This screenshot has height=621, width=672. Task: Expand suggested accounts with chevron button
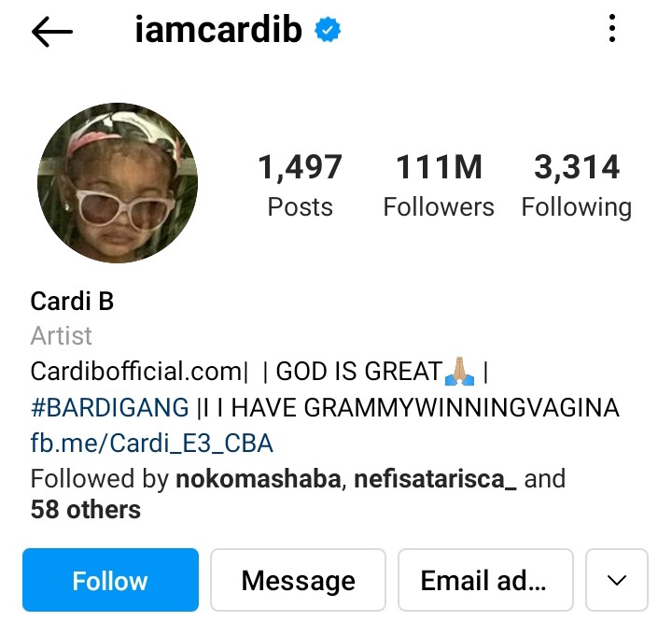(x=617, y=580)
